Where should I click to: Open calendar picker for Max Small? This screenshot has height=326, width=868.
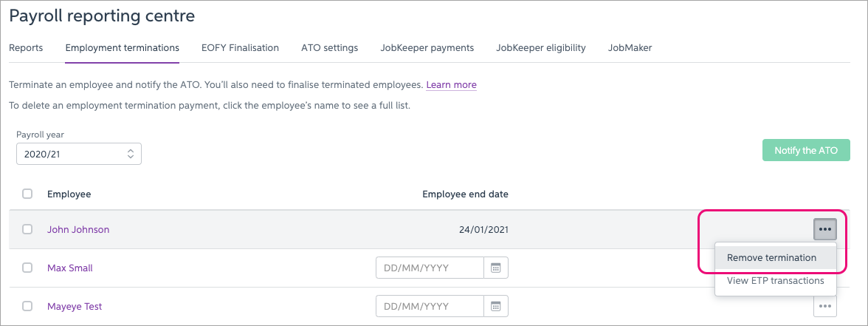496,268
